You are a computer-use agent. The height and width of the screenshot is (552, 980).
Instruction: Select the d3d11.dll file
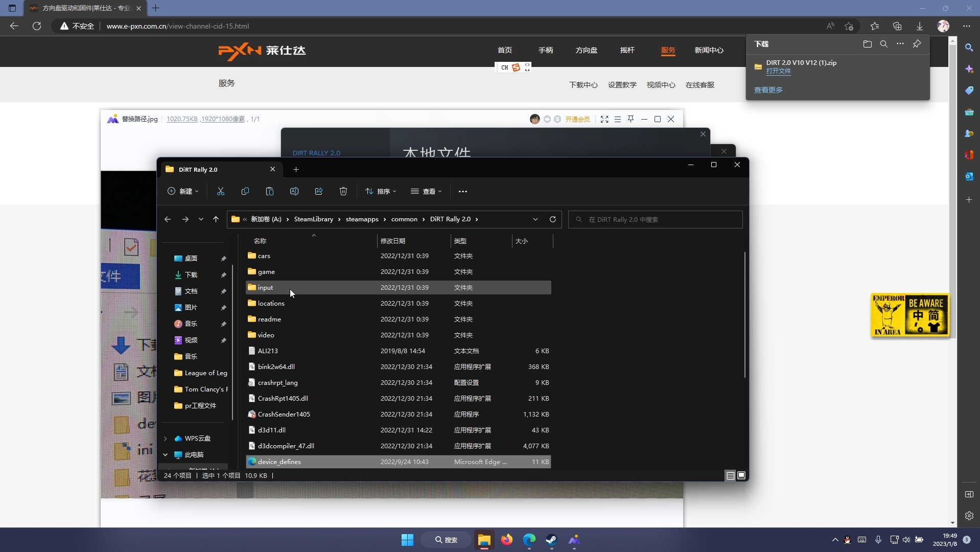(x=399, y=430)
